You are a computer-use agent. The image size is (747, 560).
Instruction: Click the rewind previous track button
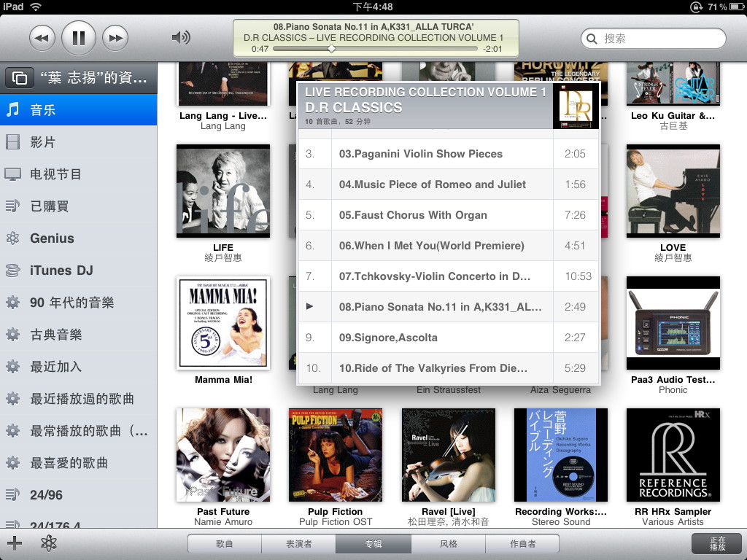pyautogui.click(x=42, y=38)
